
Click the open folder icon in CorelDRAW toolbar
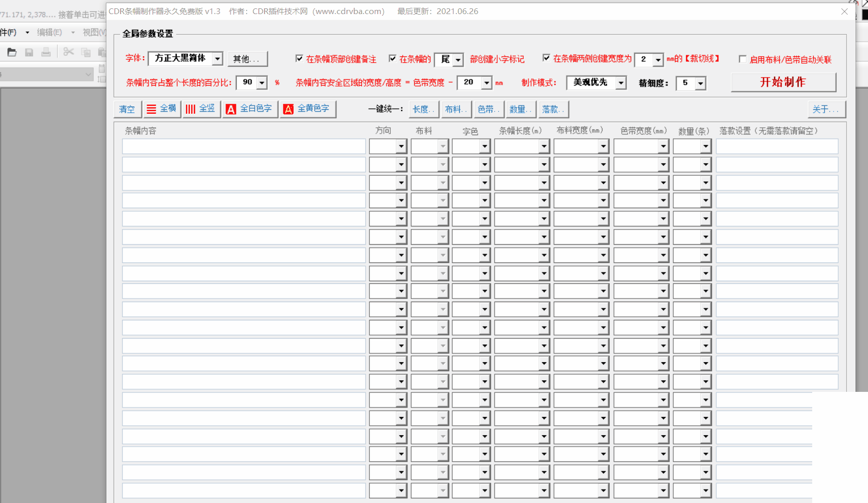12,52
